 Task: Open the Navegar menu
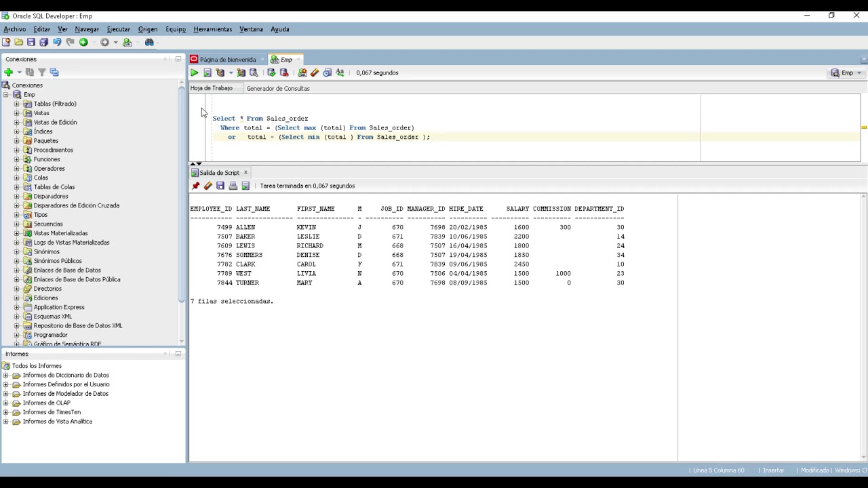tap(87, 29)
